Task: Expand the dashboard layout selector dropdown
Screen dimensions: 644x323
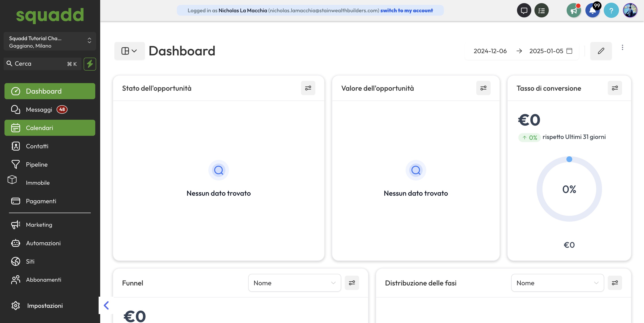Action: [x=129, y=51]
